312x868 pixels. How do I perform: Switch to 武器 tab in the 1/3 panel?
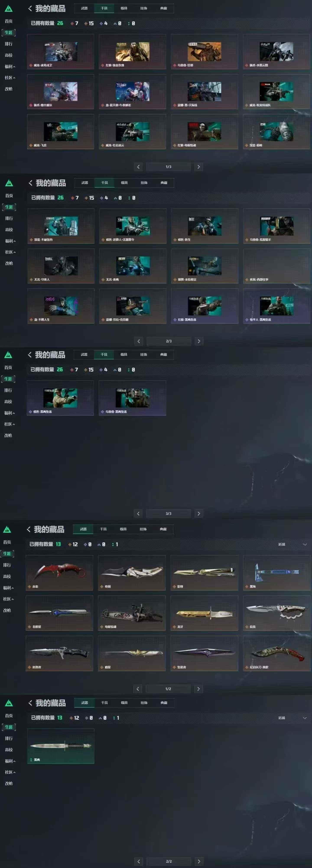click(x=84, y=8)
